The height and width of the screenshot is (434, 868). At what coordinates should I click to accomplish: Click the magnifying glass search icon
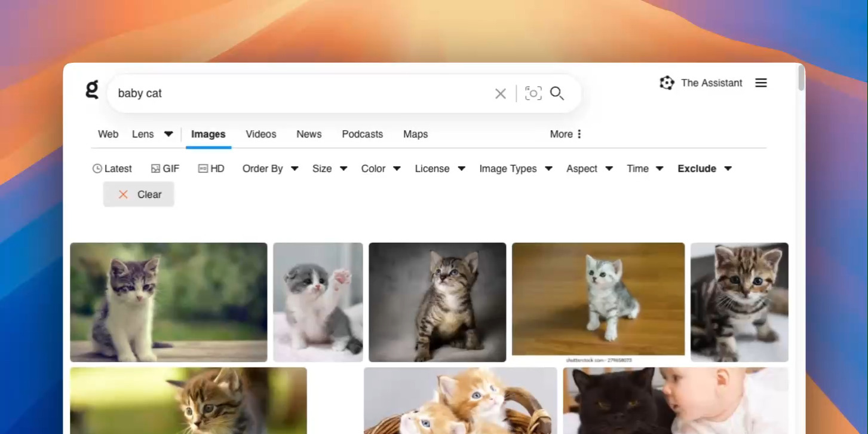click(557, 93)
